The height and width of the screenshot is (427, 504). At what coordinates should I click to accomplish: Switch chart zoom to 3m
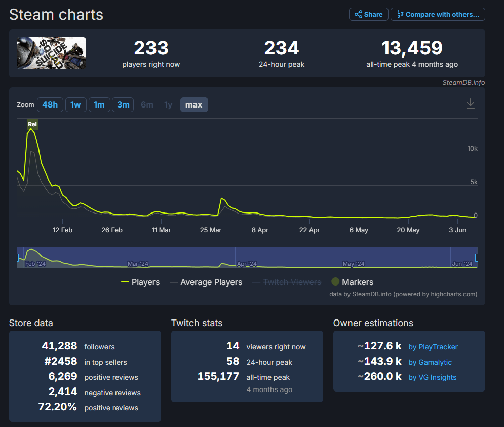tap(123, 105)
